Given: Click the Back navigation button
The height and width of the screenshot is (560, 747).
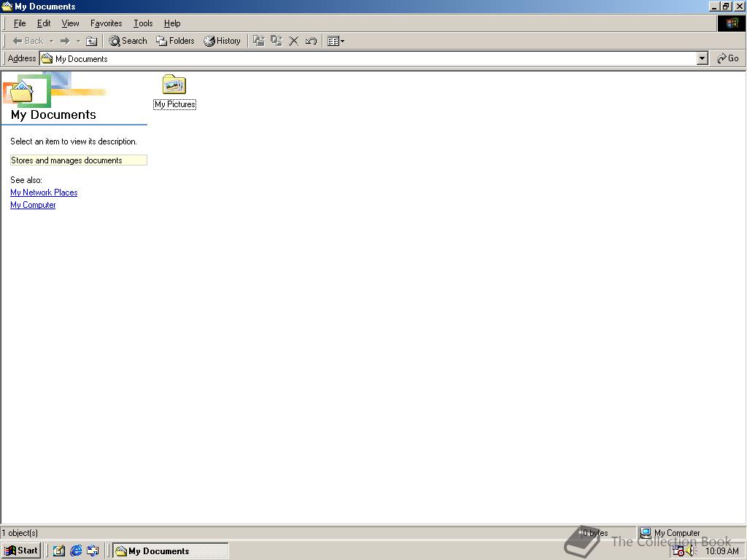Looking at the screenshot, I should [x=28, y=41].
